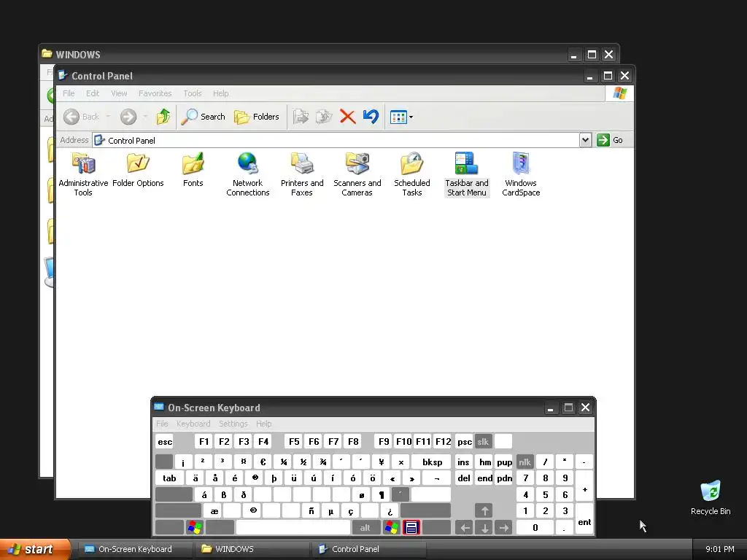Open Control Panel Tools menu
The height and width of the screenshot is (560, 747).
pyautogui.click(x=193, y=93)
